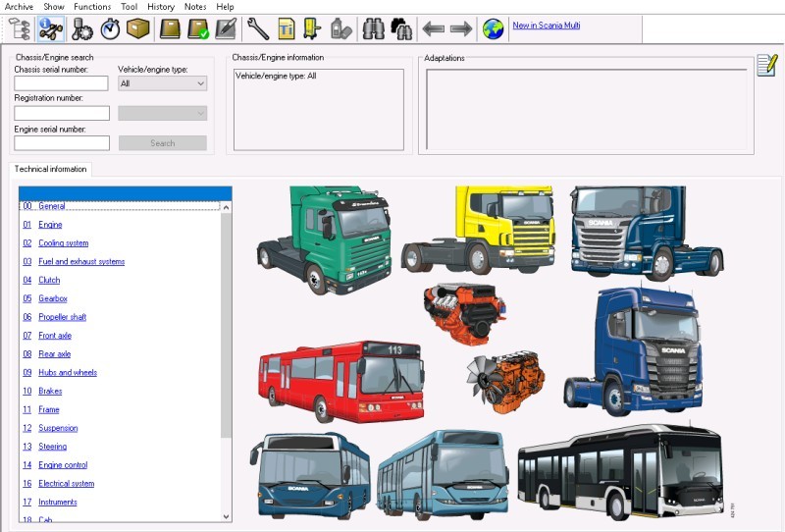Open the 10 Brakes list entry

coord(49,391)
